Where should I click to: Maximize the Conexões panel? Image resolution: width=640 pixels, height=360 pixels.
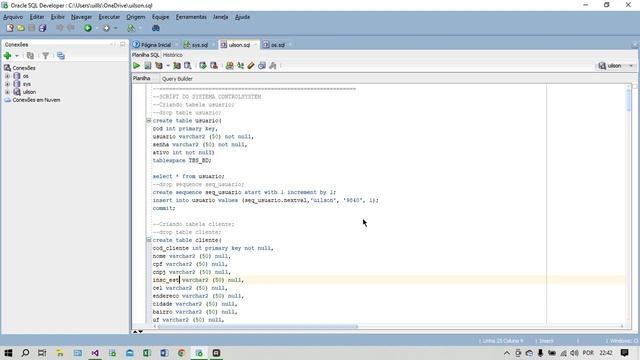click(x=122, y=44)
